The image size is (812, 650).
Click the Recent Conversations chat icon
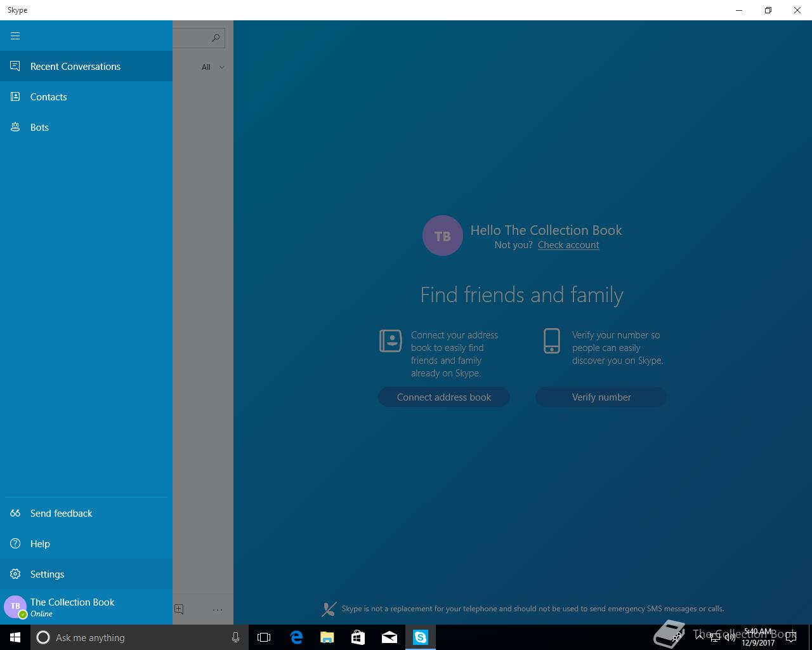15,66
